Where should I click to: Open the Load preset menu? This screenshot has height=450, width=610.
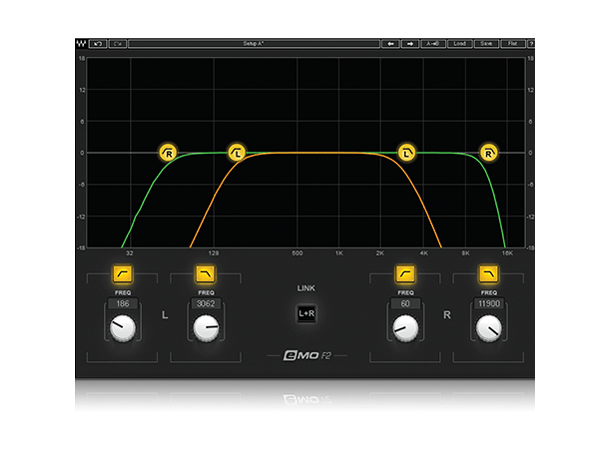point(459,44)
